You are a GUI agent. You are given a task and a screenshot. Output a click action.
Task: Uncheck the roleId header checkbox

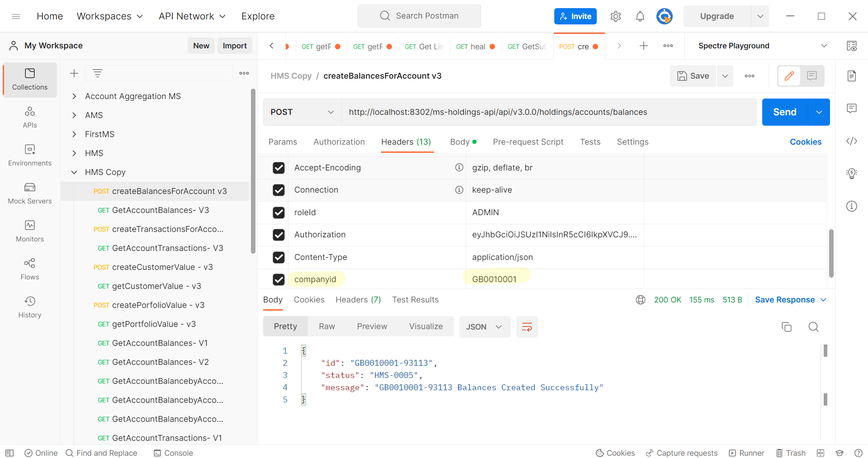(x=278, y=212)
